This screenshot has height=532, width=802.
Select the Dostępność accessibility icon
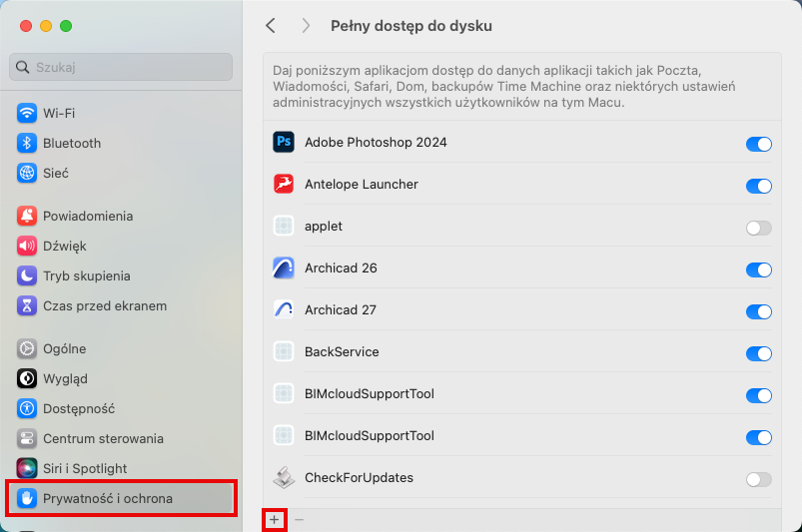pyautogui.click(x=27, y=409)
